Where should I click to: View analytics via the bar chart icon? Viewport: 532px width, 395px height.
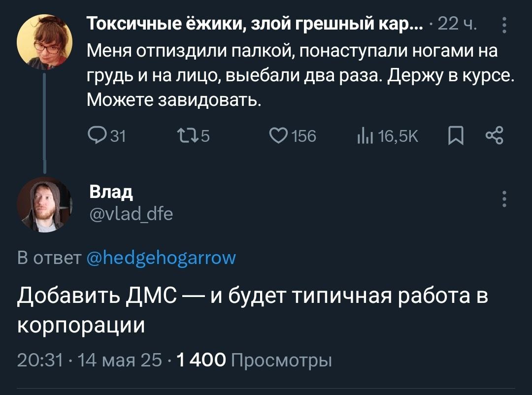tap(365, 135)
